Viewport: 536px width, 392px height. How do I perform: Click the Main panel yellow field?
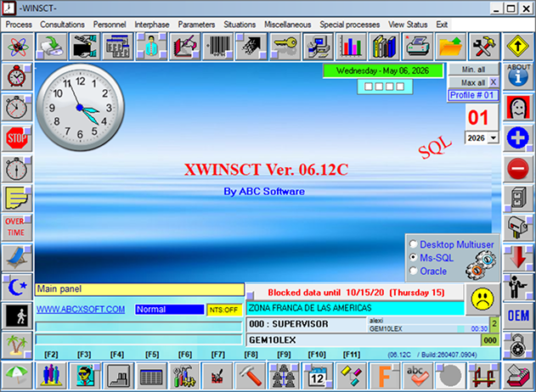click(x=139, y=289)
